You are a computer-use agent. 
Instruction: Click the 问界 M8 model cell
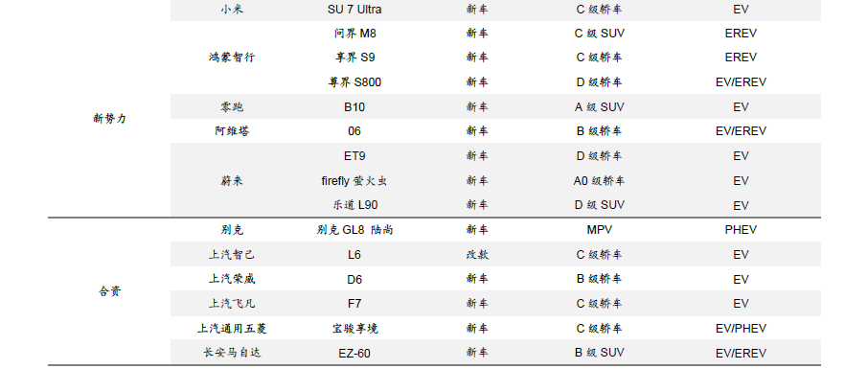coord(354,34)
